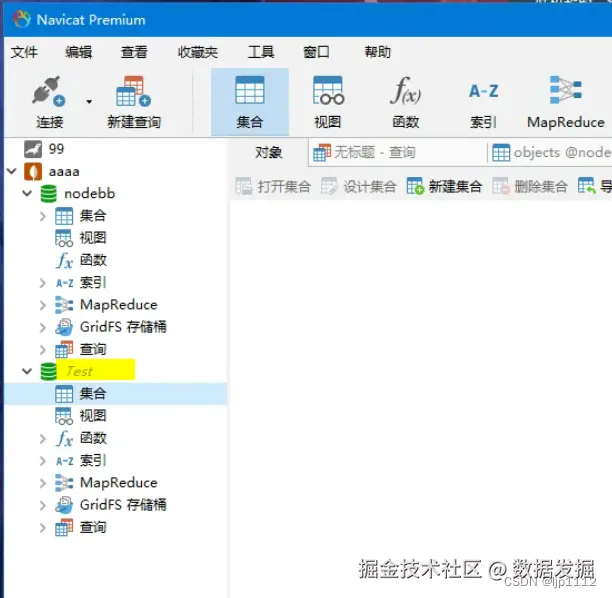The height and width of the screenshot is (598, 612).
Task: Click the 新建查询 new query icon
Action: point(133,91)
